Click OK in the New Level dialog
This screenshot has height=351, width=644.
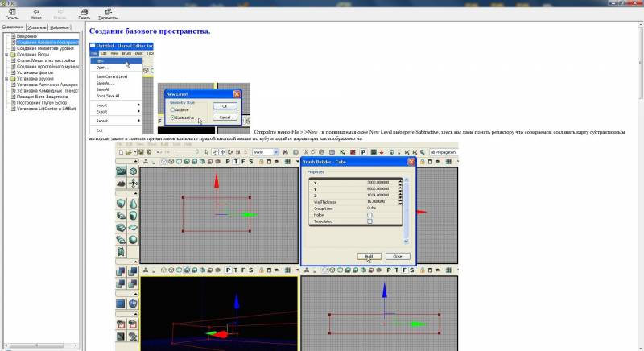click(x=225, y=105)
